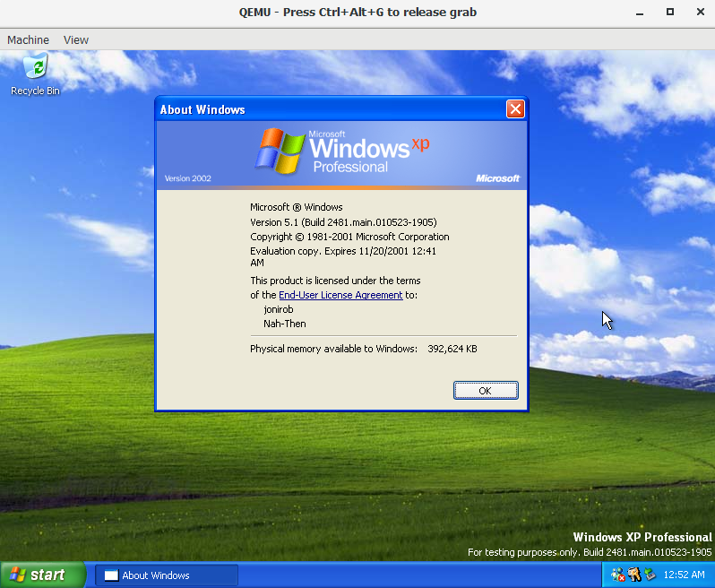Image resolution: width=715 pixels, height=588 pixels.
Task: Open the start menu
Action: click(42, 575)
